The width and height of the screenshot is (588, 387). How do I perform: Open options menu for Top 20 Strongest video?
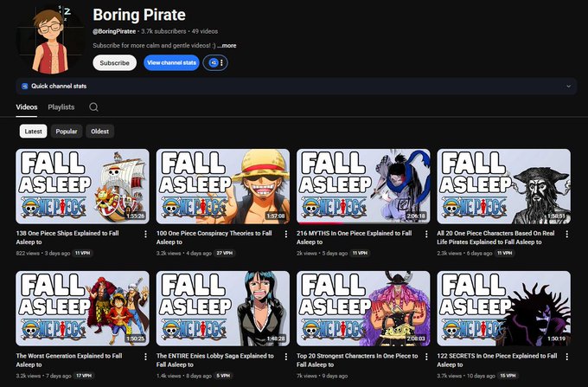pyautogui.click(x=426, y=357)
